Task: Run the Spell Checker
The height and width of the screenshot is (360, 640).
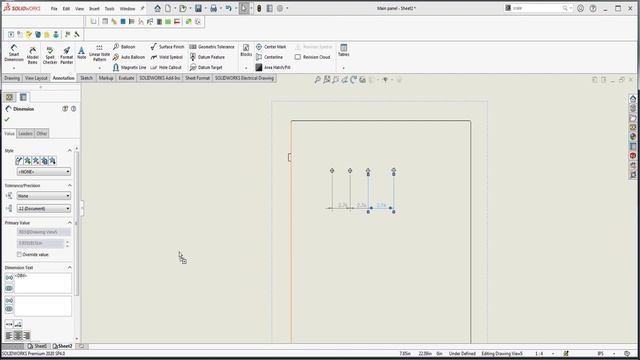Action: [x=50, y=55]
